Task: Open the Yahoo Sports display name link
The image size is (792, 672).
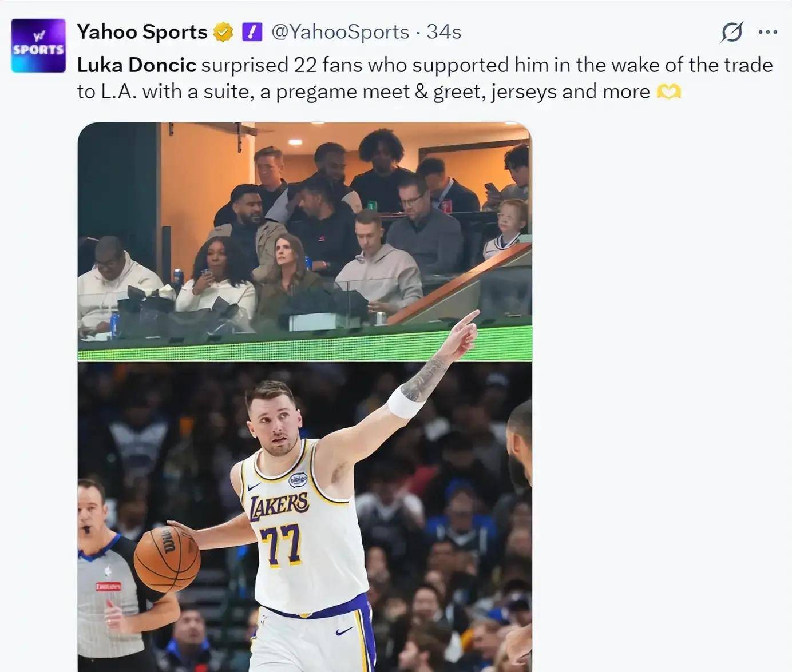Action: (142, 32)
